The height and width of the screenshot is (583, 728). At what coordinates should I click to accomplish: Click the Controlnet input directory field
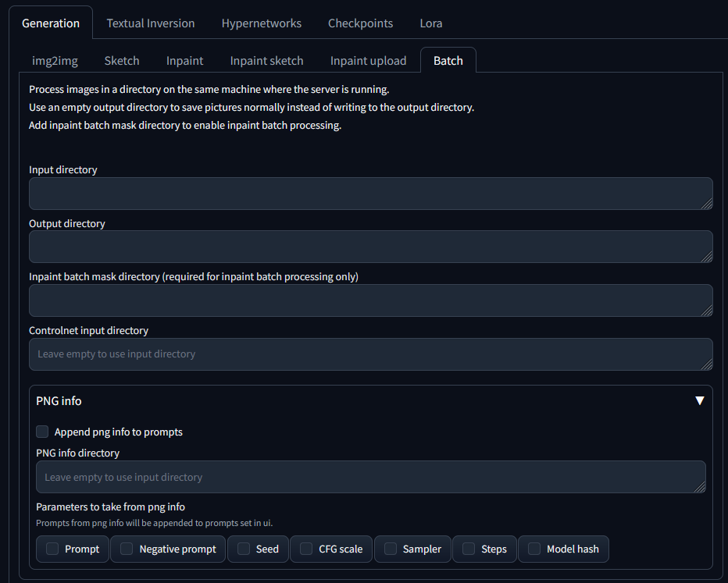pos(370,354)
